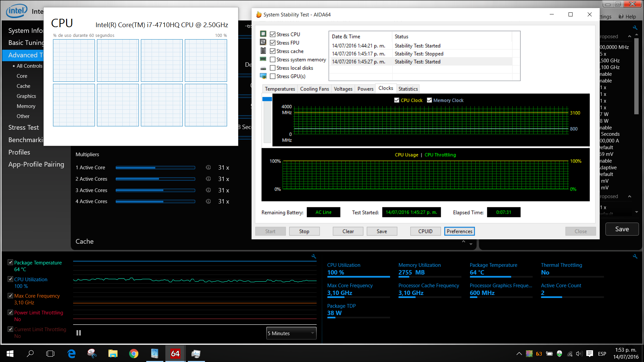Open taskbar search

click(x=30, y=354)
